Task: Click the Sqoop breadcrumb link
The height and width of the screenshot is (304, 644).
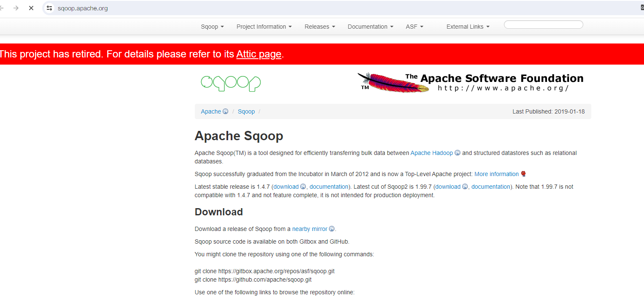Action: (x=246, y=111)
